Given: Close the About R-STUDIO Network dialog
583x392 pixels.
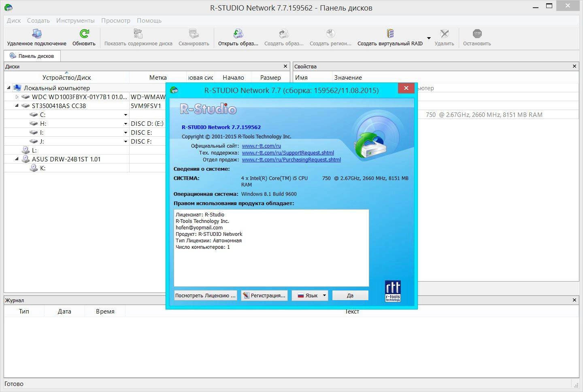Looking at the screenshot, I should click(406, 88).
